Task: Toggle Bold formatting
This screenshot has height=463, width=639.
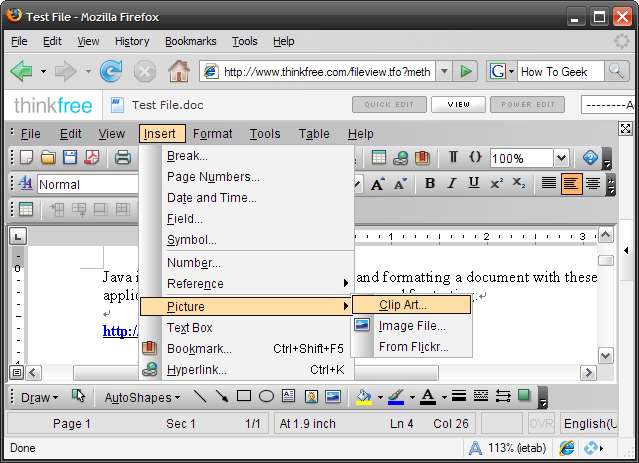Action: point(430,184)
